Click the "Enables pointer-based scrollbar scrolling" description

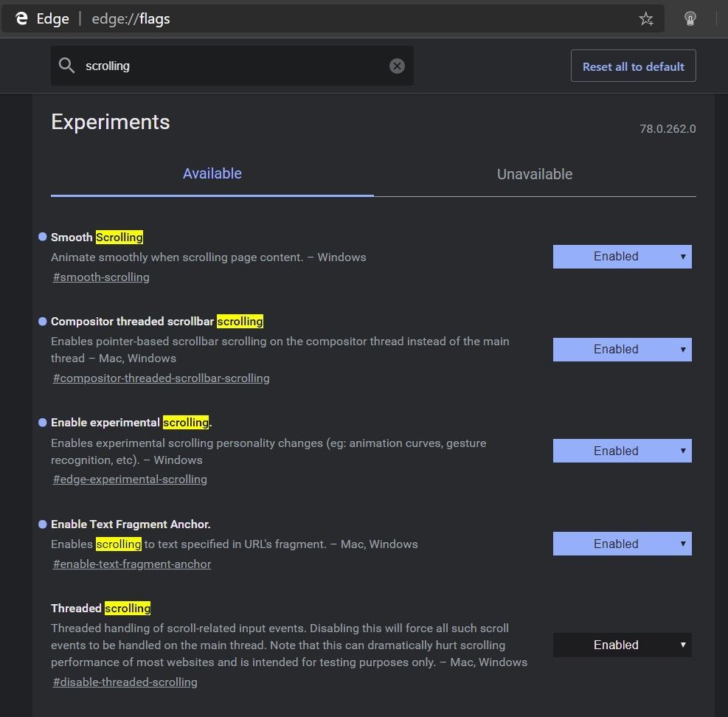pos(280,350)
